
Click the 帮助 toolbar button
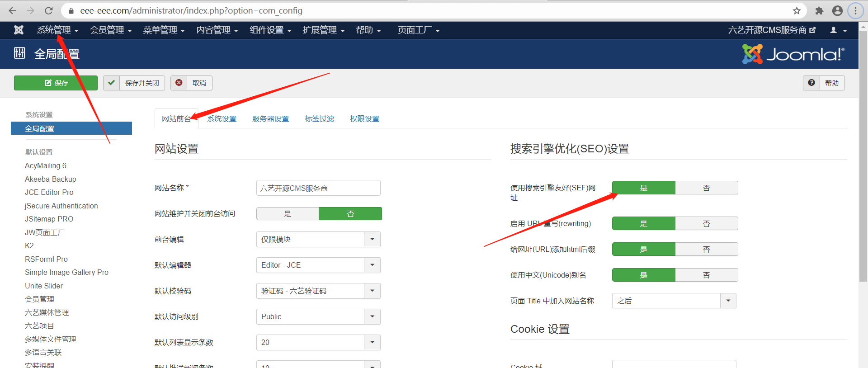(x=824, y=83)
